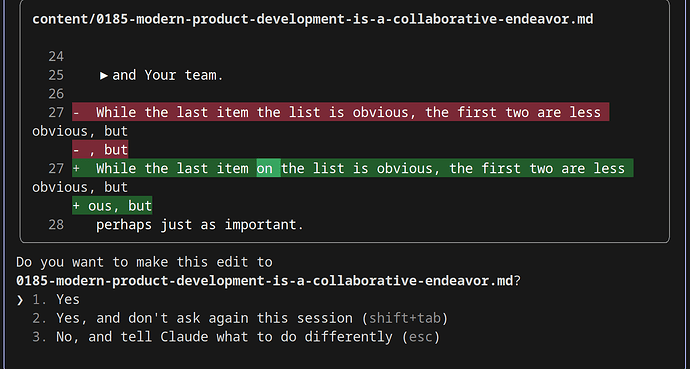The width and height of the screenshot is (690, 369).
Task: Click line number 24 in the diff
Action: (56, 57)
